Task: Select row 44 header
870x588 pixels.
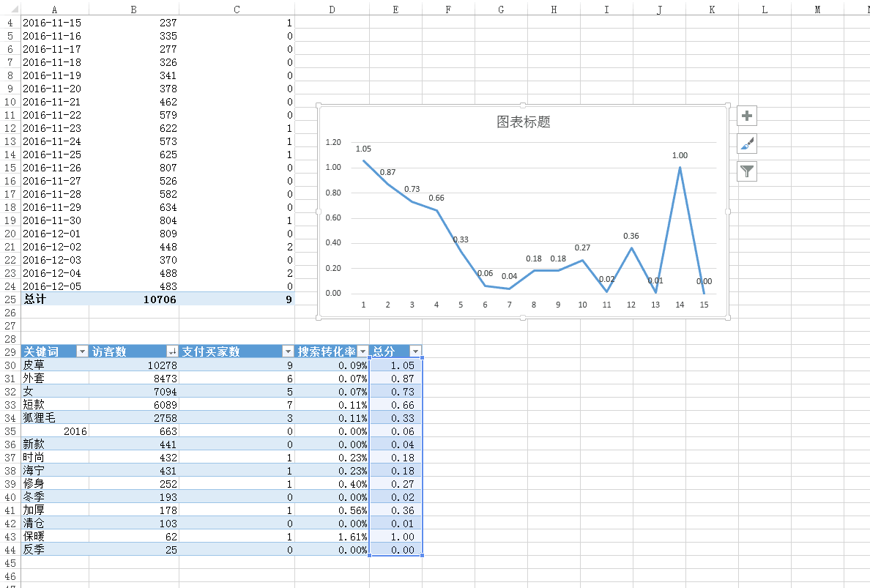Action: point(10,550)
